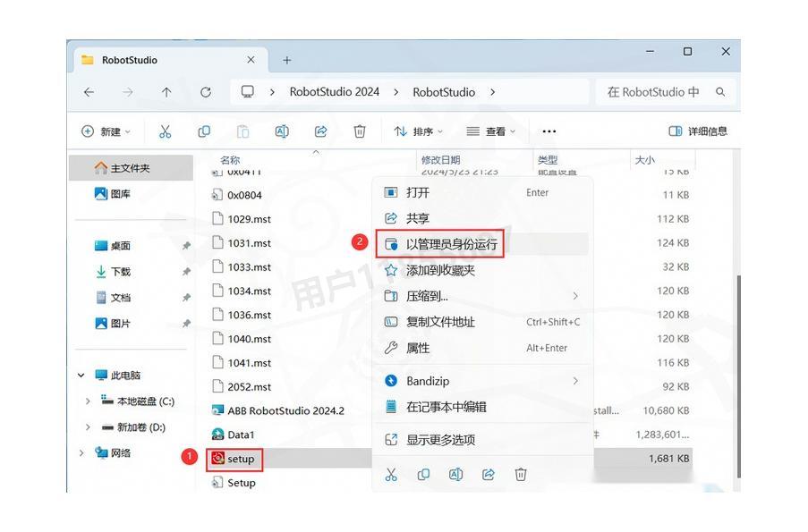This screenshot has height=532, width=808.
Task: Open 图库 in the sidebar
Action: tap(113, 194)
